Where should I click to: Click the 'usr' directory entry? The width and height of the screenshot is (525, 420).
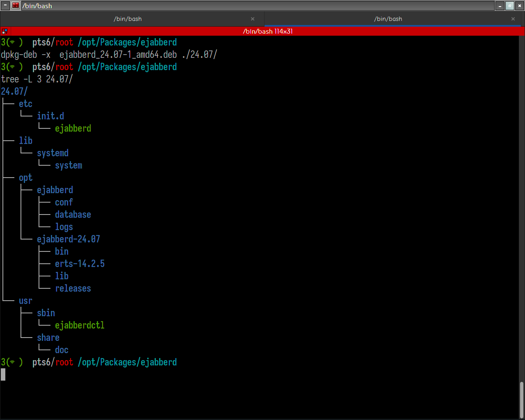click(x=25, y=301)
